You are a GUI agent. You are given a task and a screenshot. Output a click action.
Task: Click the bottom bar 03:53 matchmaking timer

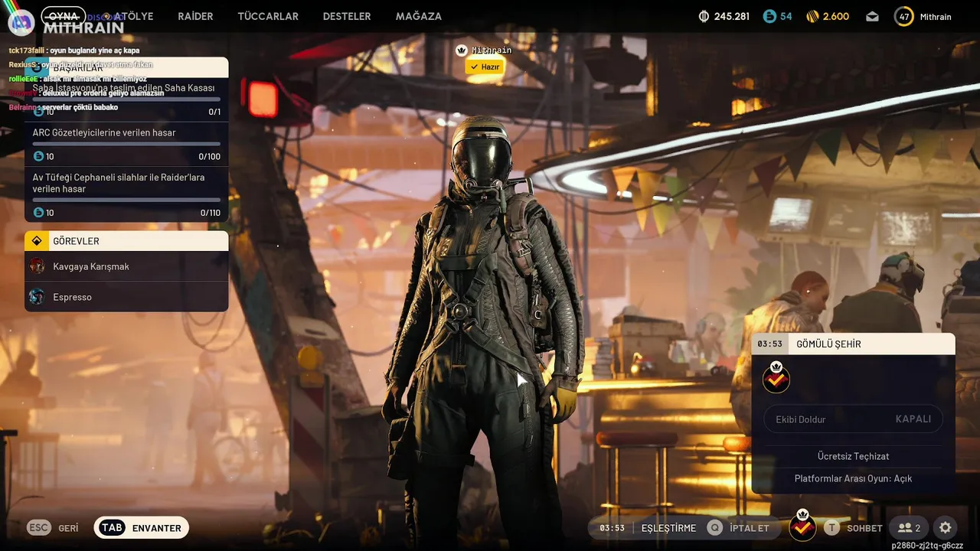coord(612,528)
